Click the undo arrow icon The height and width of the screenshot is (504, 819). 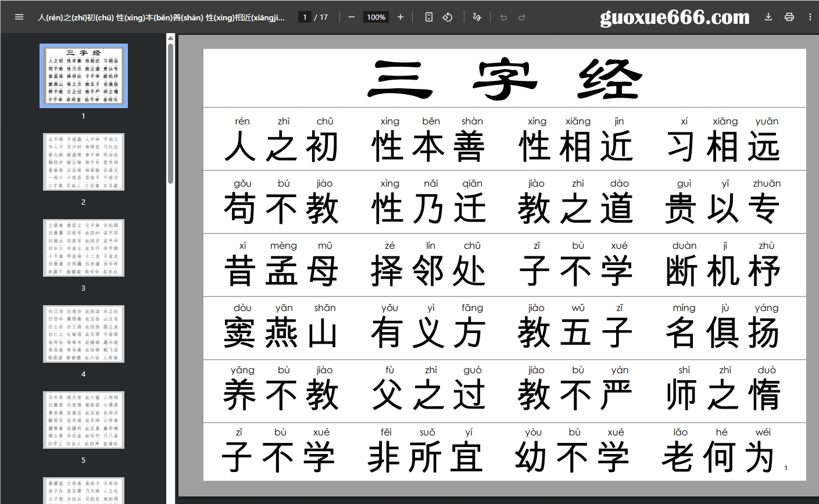(503, 17)
